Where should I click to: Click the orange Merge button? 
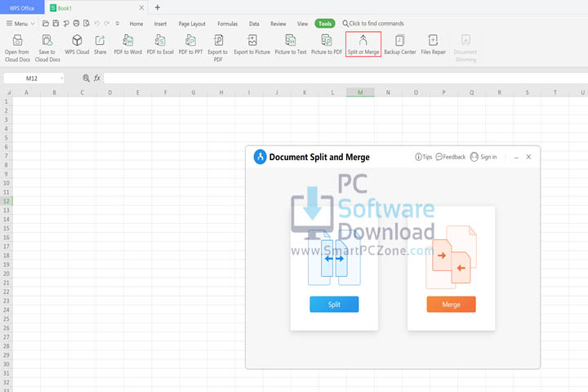point(451,305)
